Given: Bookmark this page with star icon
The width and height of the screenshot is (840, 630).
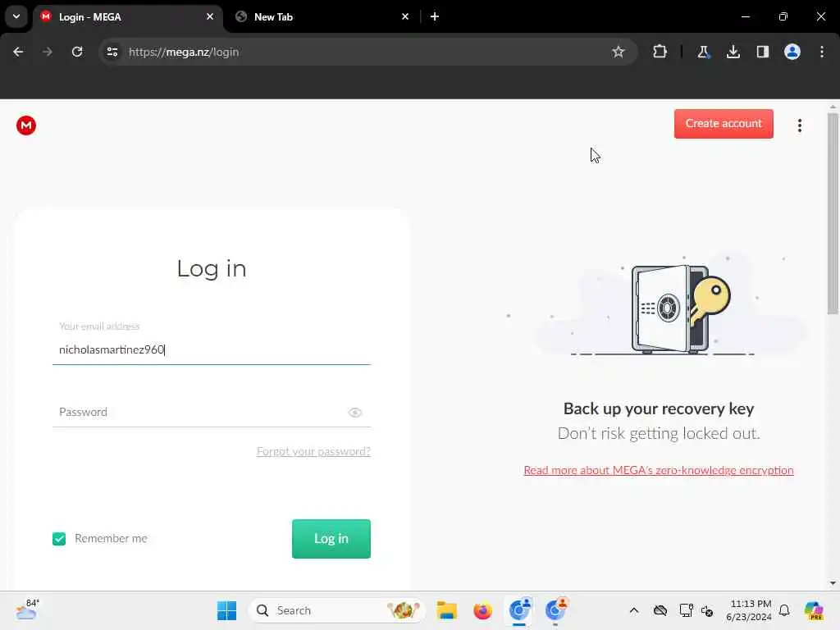Looking at the screenshot, I should coord(619,52).
